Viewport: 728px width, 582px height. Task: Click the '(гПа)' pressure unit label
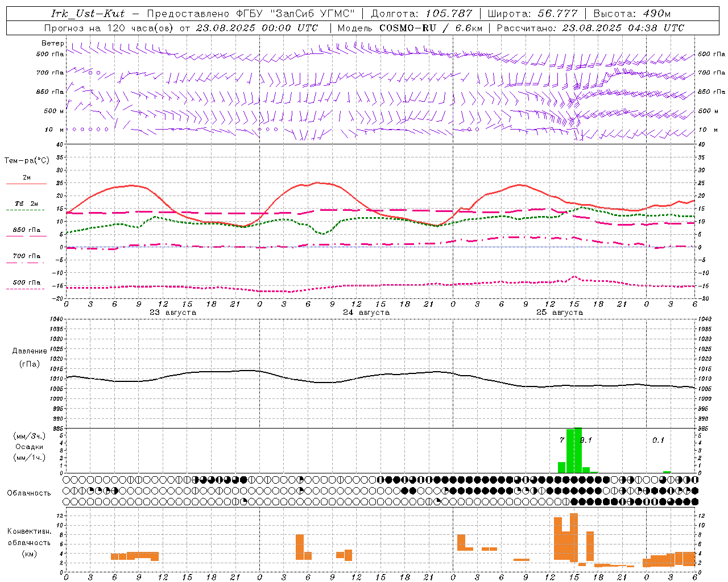30,364
